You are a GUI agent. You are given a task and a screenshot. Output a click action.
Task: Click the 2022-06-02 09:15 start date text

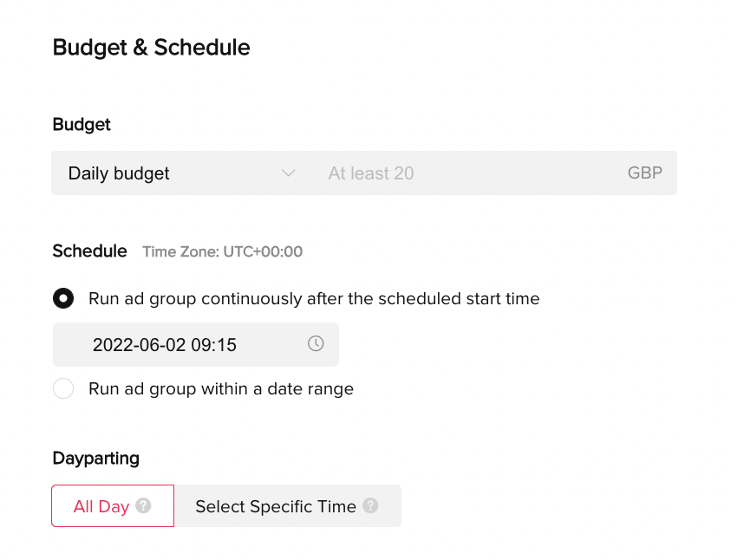(x=165, y=345)
